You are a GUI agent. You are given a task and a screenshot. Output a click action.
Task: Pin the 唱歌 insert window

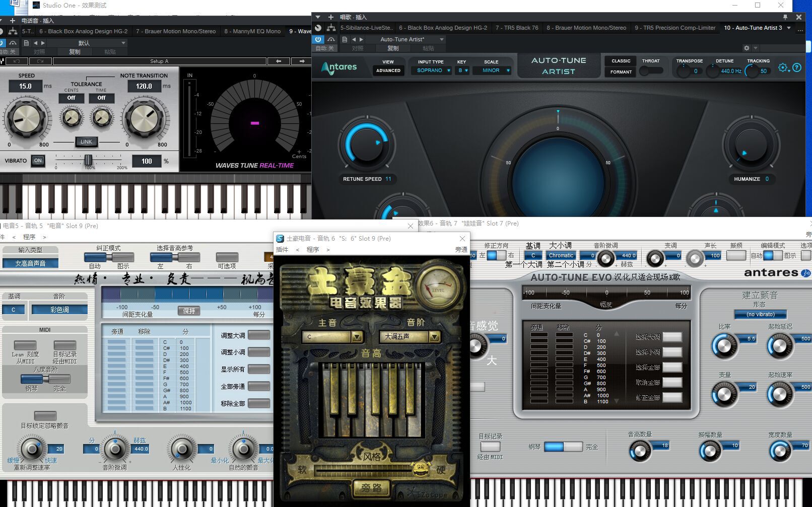click(785, 17)
